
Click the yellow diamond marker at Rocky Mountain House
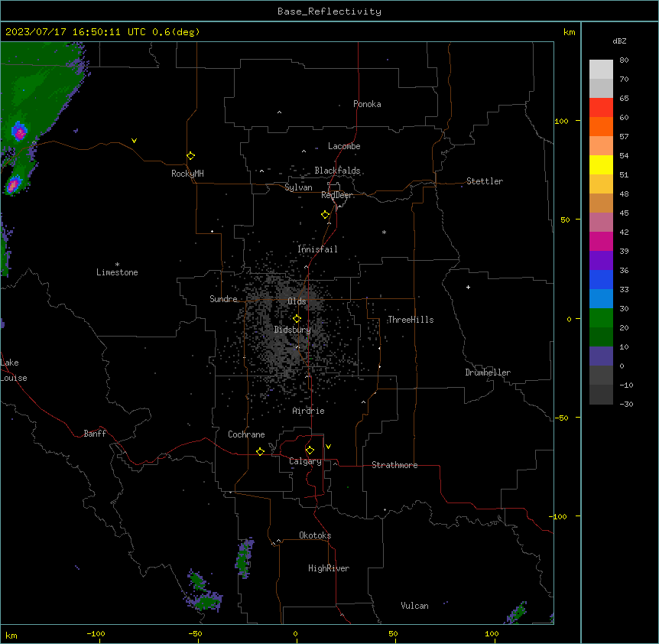pyautogui.click(x=190, y=156)
